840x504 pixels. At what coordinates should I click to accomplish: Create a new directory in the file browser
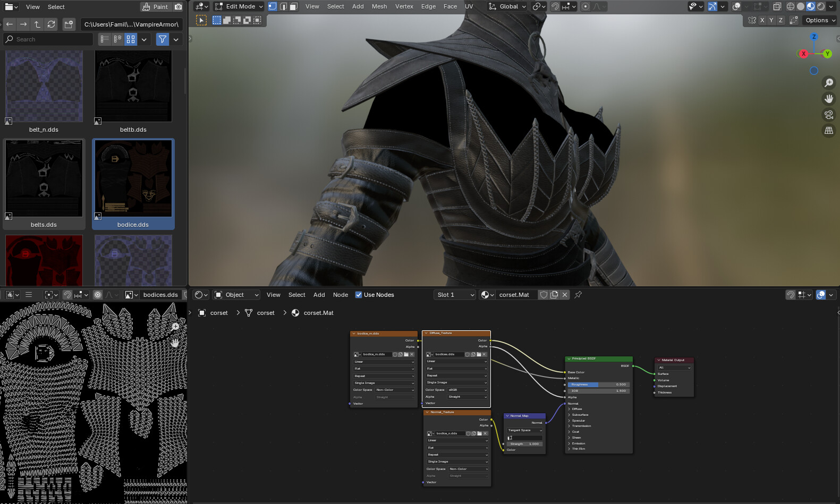[x=69, y=24]
